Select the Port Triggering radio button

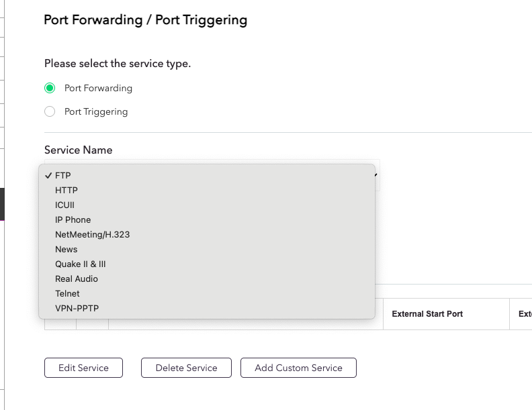click(49, 111)
